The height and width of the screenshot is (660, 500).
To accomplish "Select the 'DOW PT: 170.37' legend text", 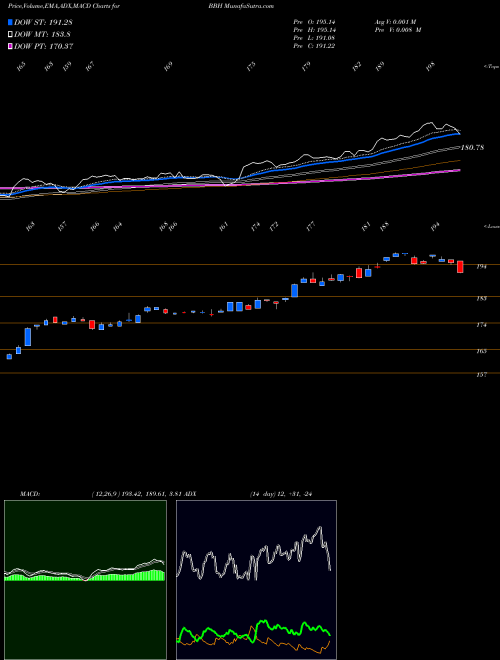I will [x=44, y=46].
